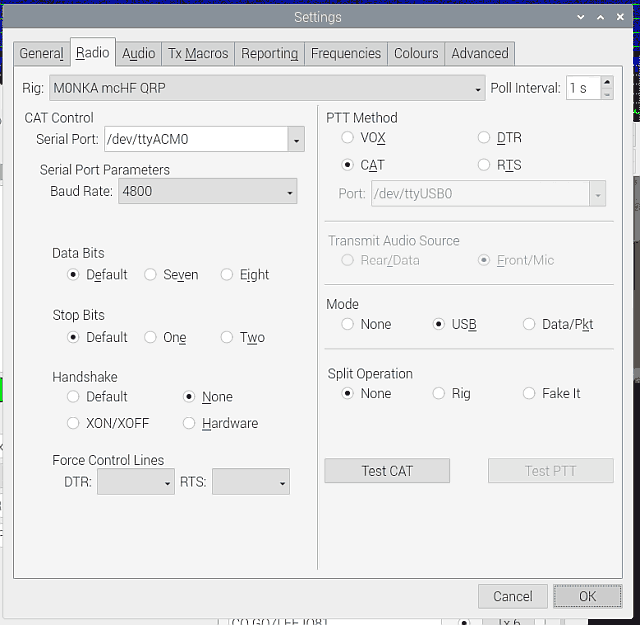Click the Test CAT button
Image resolution: width=640 pixels, height=625 pixels.
click(387, 471)
